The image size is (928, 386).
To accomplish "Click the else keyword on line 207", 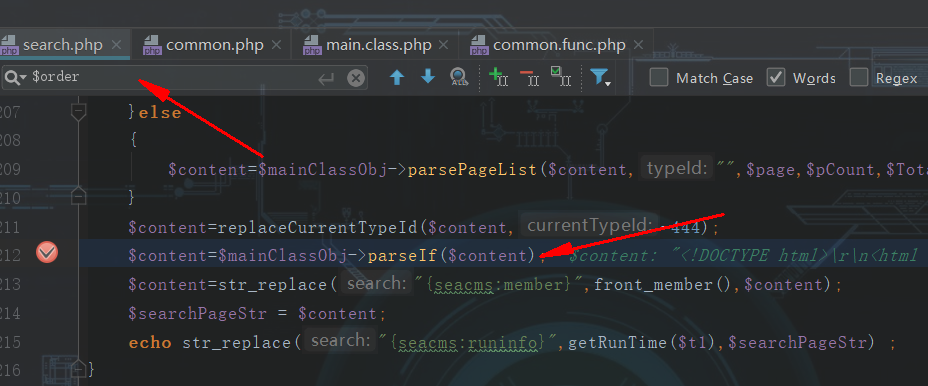I will point(160,112).
